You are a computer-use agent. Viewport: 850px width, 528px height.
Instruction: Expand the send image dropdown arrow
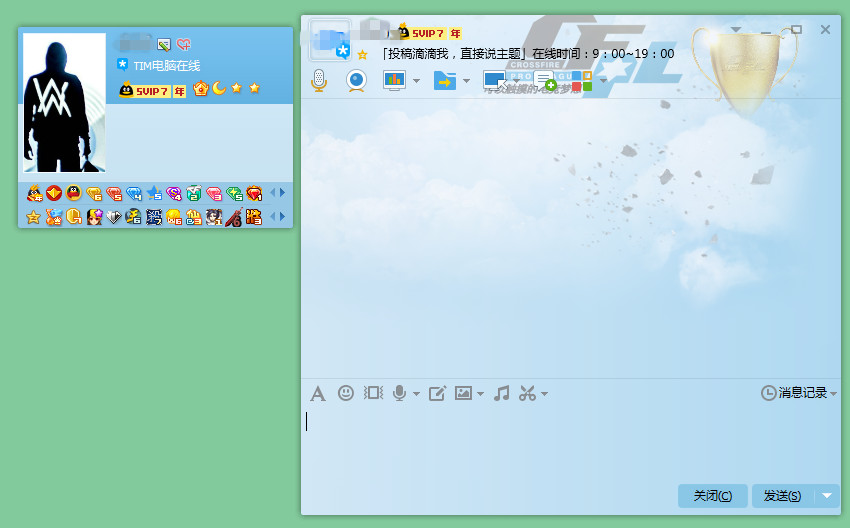click(x=481, y=395)
